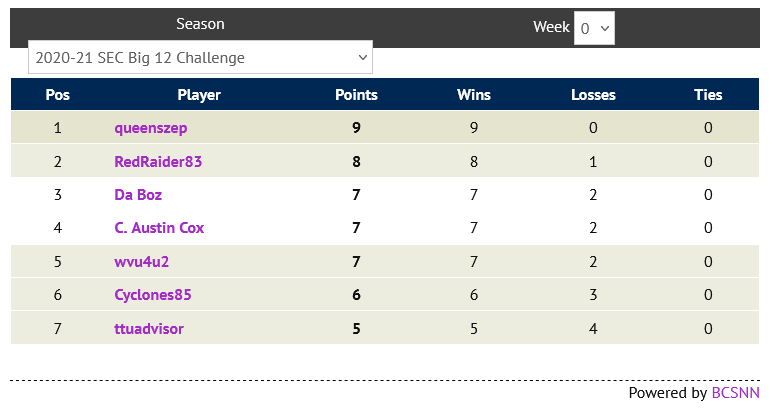
Task: Follow the BCSNN link in footer
Action: tap(736, 393)
